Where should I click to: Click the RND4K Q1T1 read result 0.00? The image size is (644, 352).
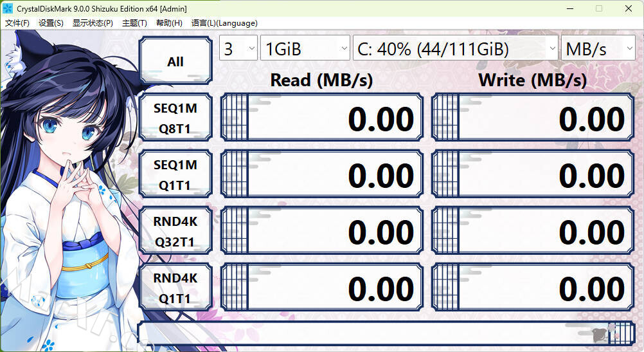coord(322,288)
